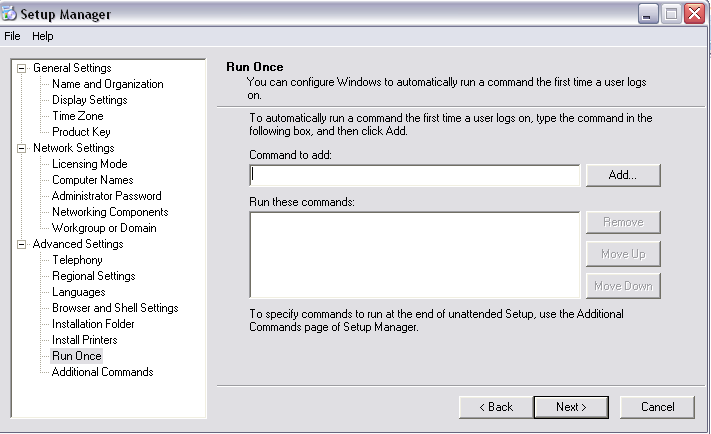Open Browser and Shell Settings page

(x=115, y=308)
